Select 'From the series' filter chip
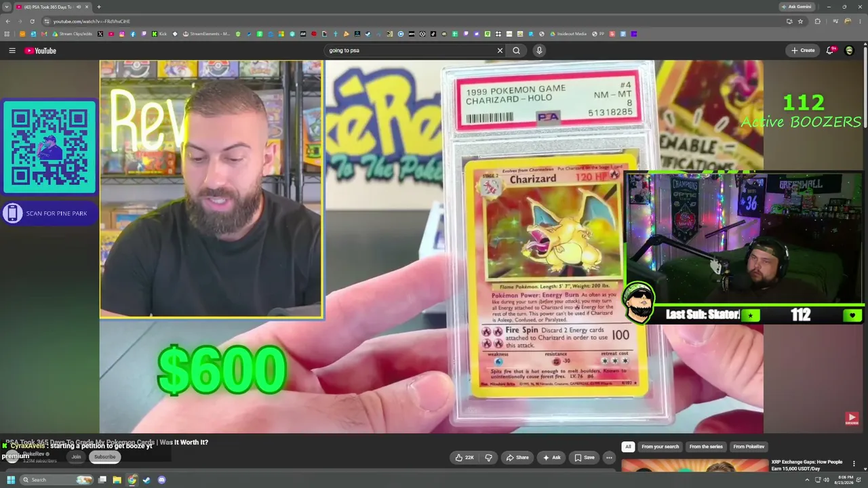This screenshot has width=868, height=488. 706,447
